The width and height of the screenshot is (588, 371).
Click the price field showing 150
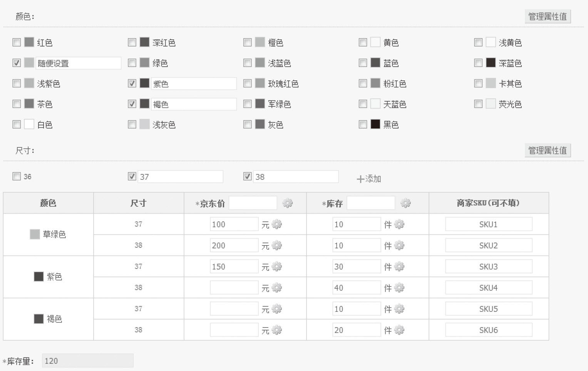point(234,267)
